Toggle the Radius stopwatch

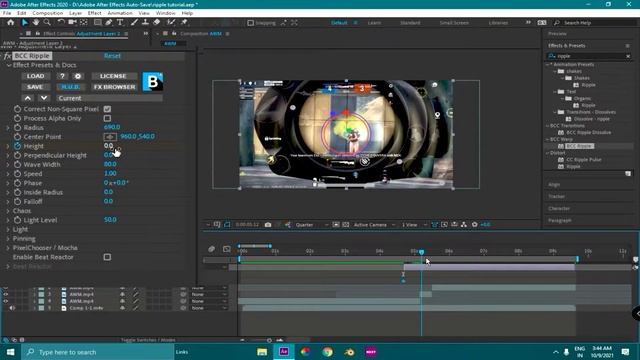[17, 128]
